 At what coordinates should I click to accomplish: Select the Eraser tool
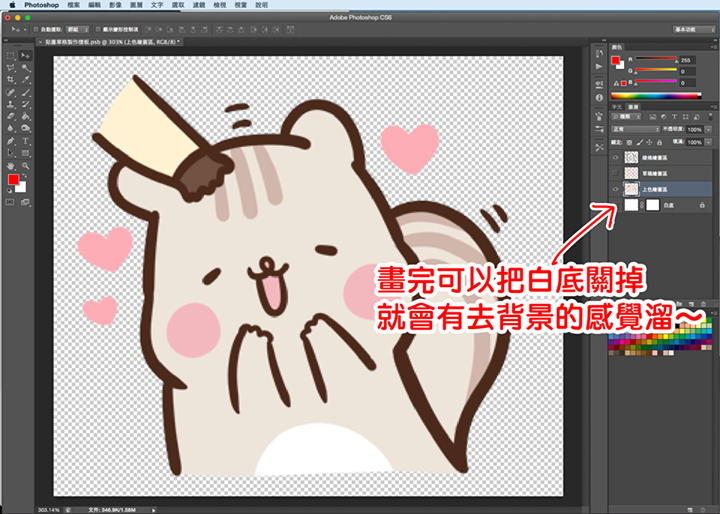click(x=11, y=116)
